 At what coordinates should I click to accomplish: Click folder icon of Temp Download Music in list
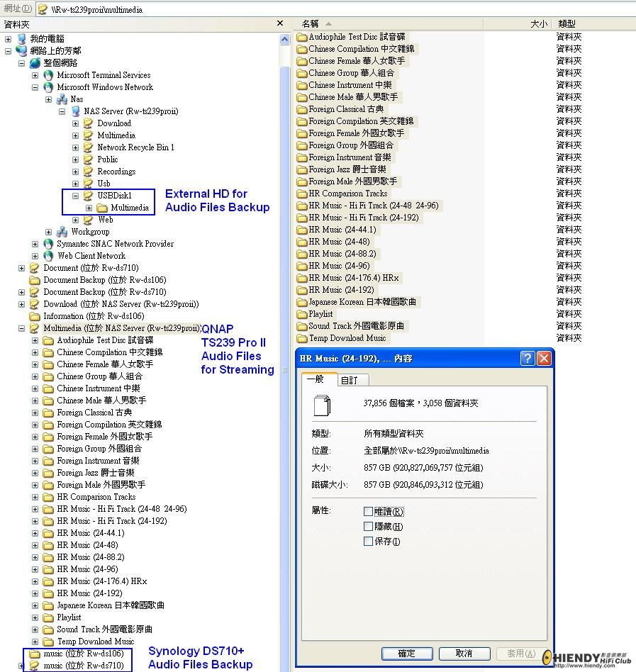[x=302, y=338]
